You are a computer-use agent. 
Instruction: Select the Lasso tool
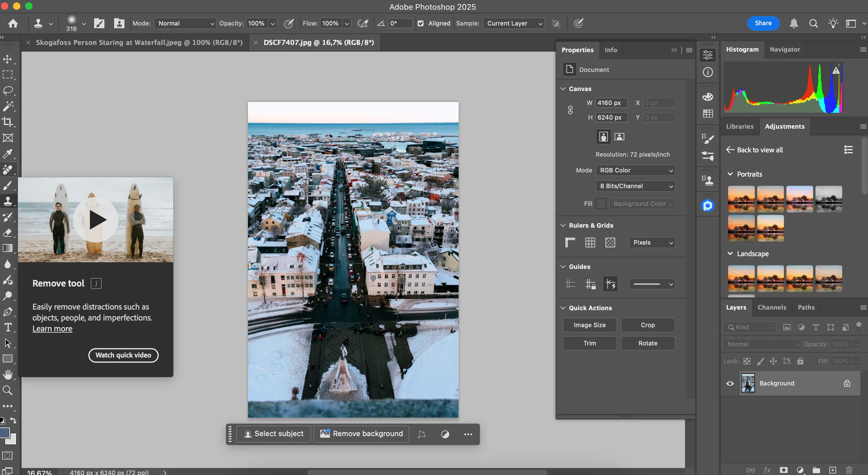click(8, 90)
